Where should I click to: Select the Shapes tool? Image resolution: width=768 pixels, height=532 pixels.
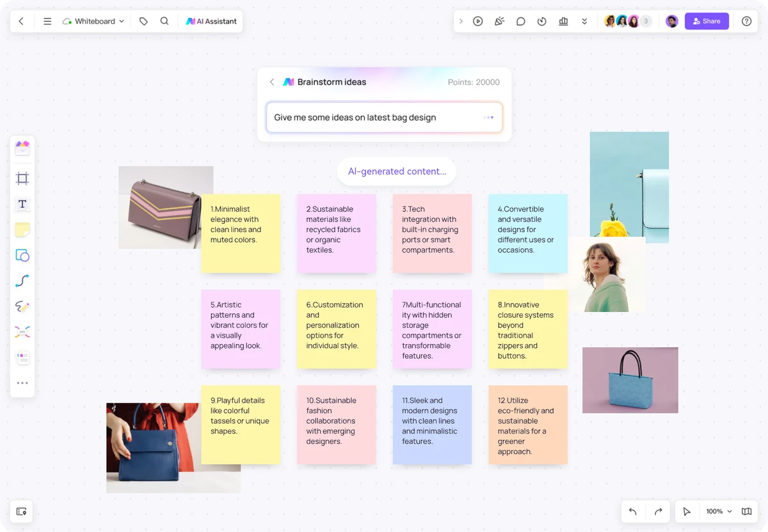coord(22,255)
